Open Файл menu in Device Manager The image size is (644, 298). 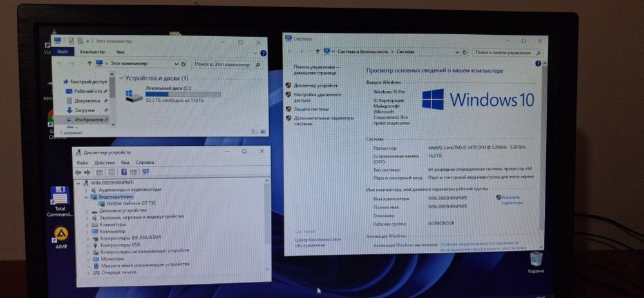82,163
